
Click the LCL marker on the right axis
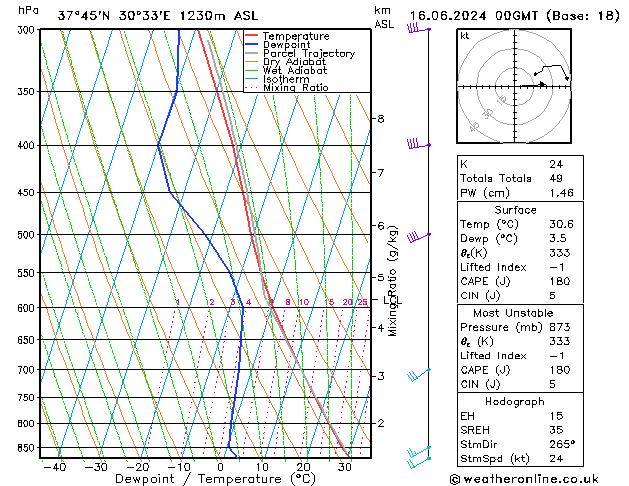point(392,300)
